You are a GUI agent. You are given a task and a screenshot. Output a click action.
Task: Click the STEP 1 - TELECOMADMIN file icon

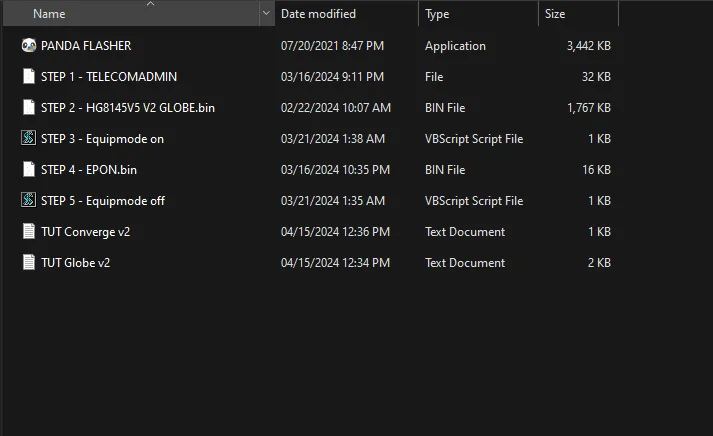coord(29,76)
